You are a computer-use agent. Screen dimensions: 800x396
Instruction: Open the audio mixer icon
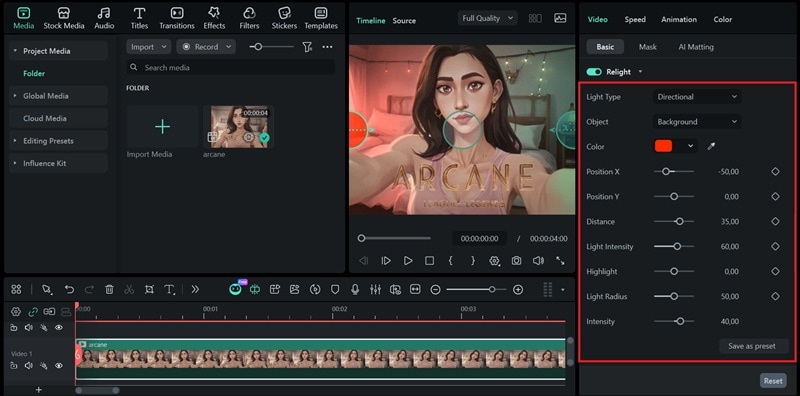point(376,290)
